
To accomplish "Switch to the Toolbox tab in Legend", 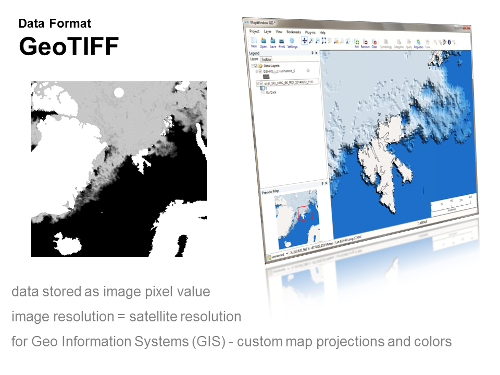I will (266, 59).
